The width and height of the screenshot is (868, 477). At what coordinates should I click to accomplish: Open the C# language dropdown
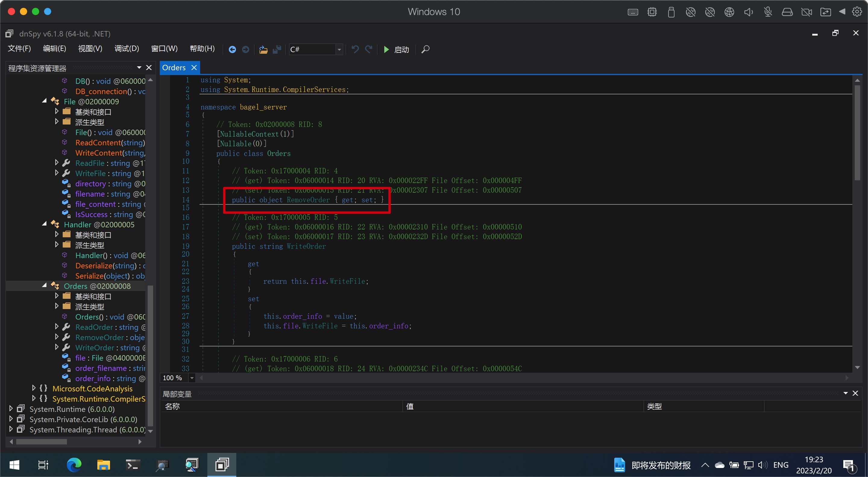[x=339, y=49]
